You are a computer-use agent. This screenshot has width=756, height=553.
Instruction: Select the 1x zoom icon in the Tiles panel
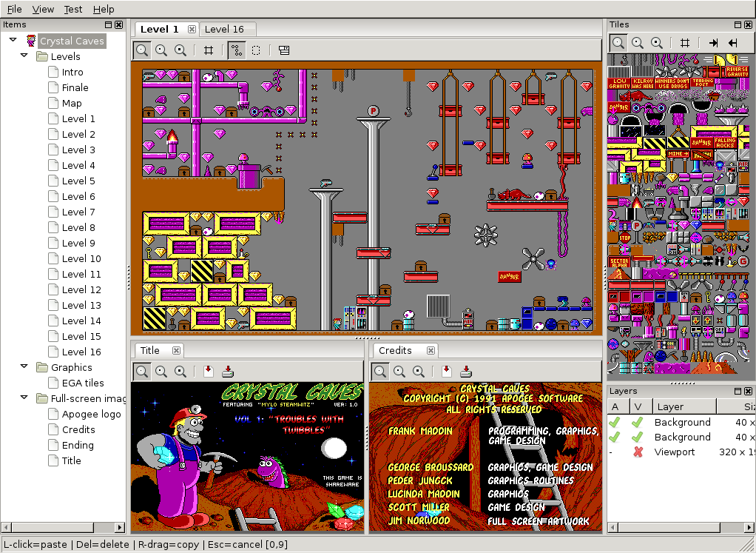coord(618,42)
